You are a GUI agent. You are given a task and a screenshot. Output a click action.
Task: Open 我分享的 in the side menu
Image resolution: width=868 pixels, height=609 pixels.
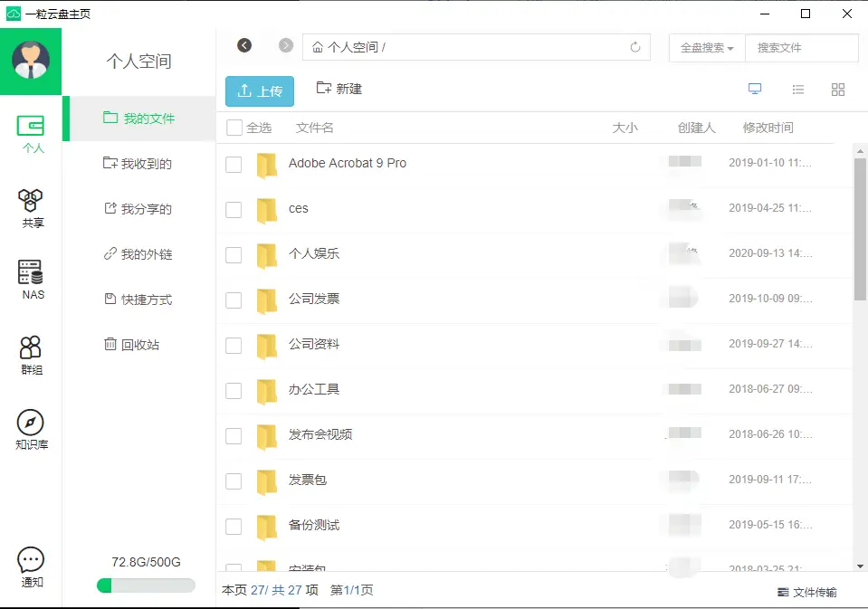(139, 209)
